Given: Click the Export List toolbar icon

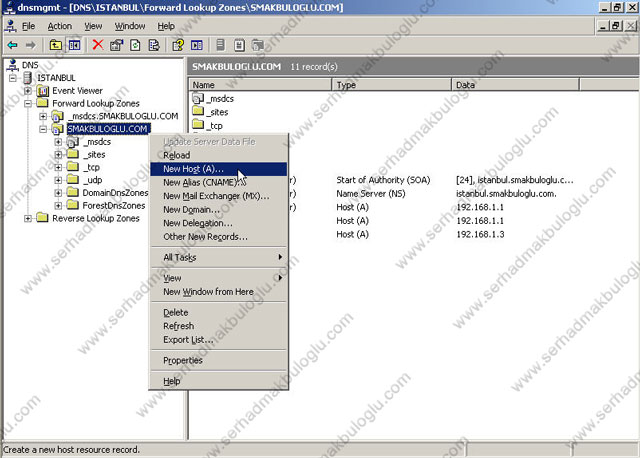Looking at the screenshot, I should pyautogui.click(x=154, y=45).
